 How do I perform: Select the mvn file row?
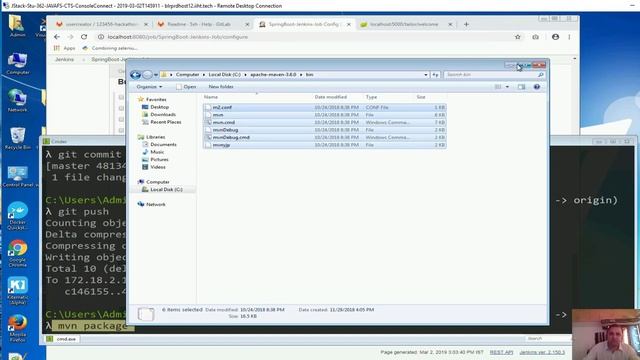tap(324, 115)
